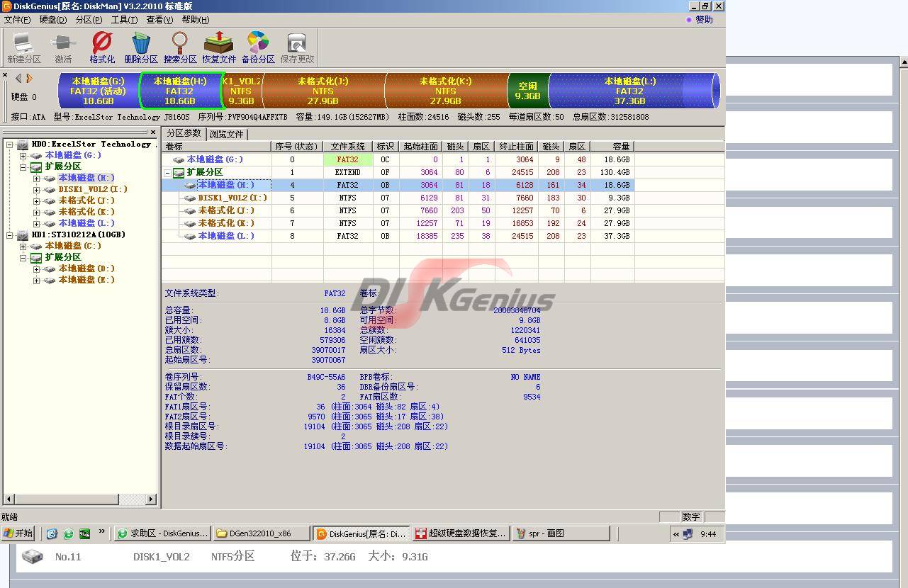Switch to spr - 画图 taskbar window

click(x=561, y=533)
